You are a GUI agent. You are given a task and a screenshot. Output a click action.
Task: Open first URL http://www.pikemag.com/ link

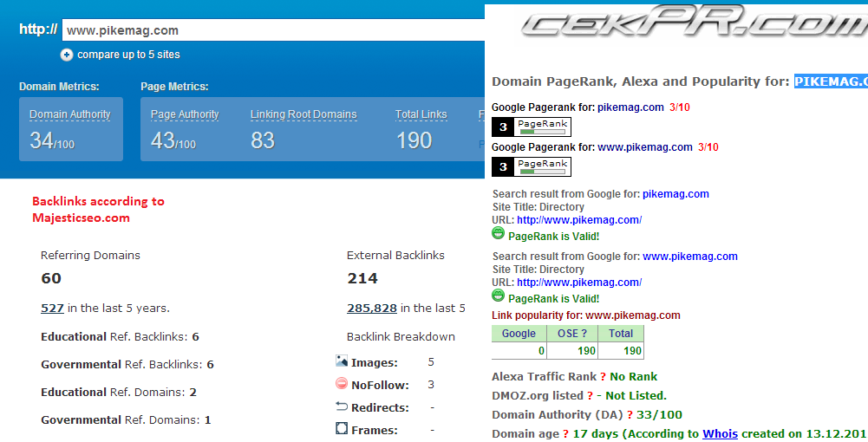pyautogui.click(x=579, y=220)
